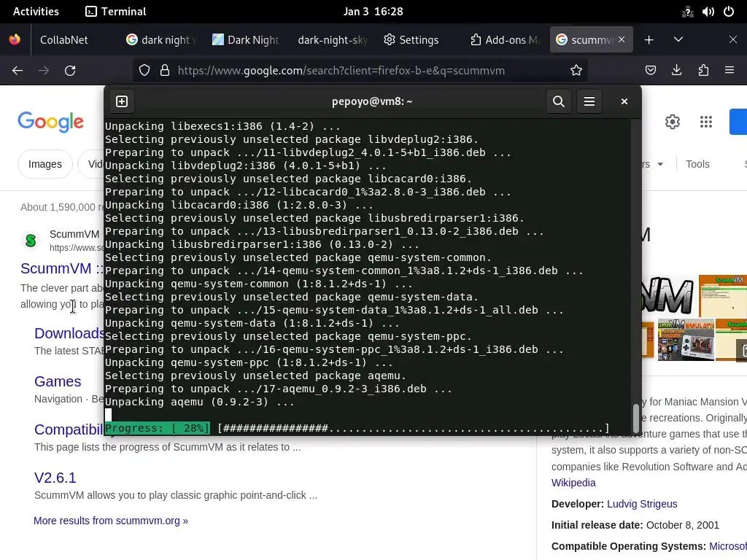Open system volume indicator

(x=708, y=12)
